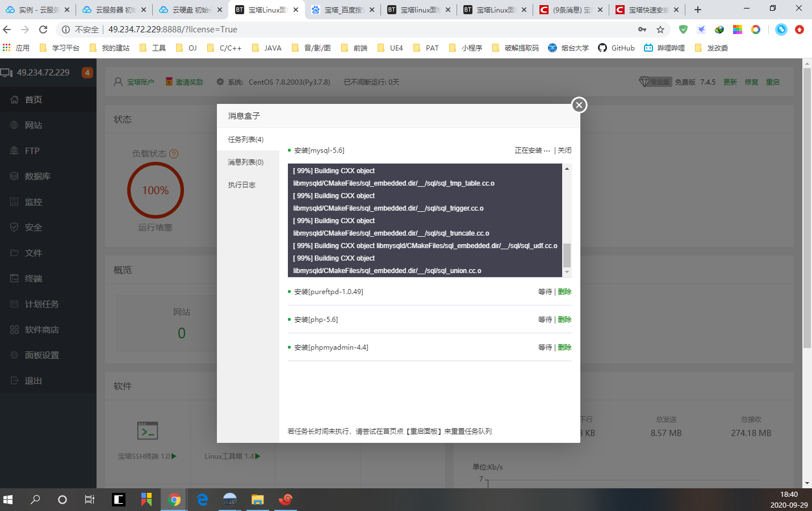Viewport: 812px width, 511px height.
Task: Open the Windows Start menu
Action: click(8, 500)
